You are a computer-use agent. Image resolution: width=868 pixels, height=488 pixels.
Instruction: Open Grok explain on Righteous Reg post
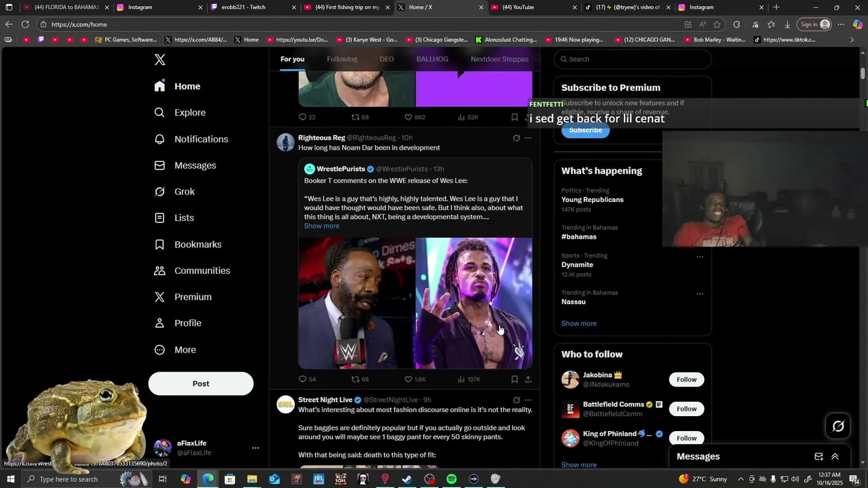pos(516,138)
